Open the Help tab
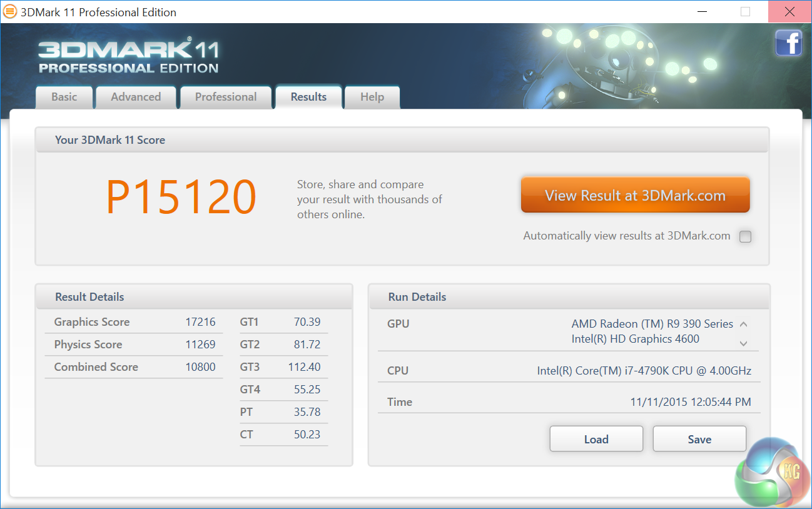Image resolution: width=812 pixels, height=509 pixels. [x=372, y=97]
